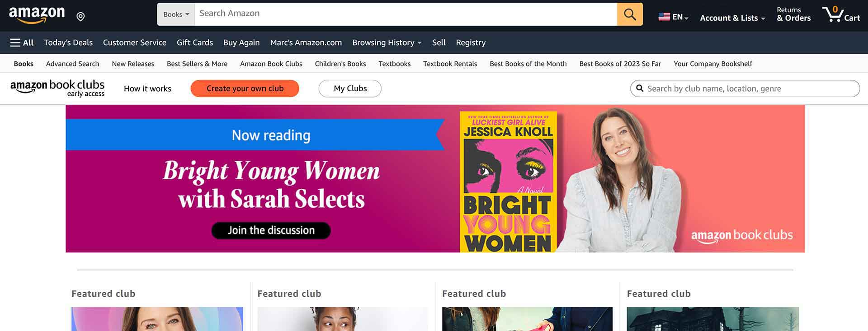Viewport: 868px width, 331px height.
Task: Click the Bright Young Women book cover
Action: coord(508,182)
